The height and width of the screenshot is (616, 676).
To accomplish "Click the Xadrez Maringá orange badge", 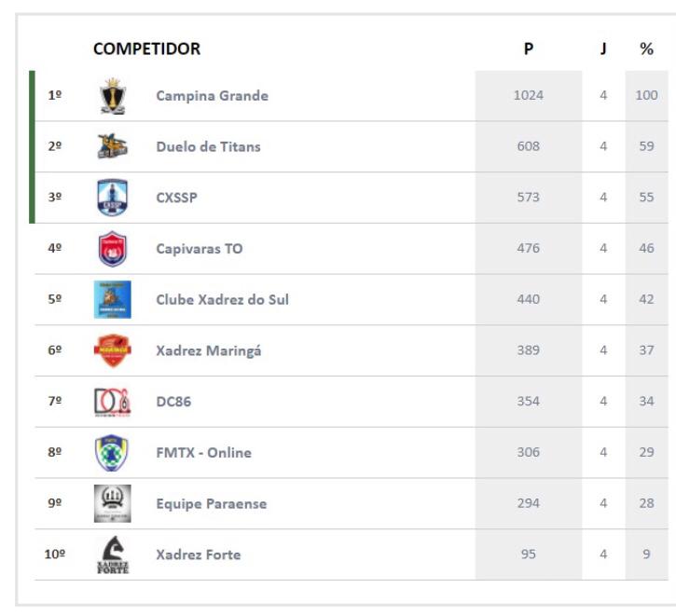I will pyautogui.click(x=113, y=350).
